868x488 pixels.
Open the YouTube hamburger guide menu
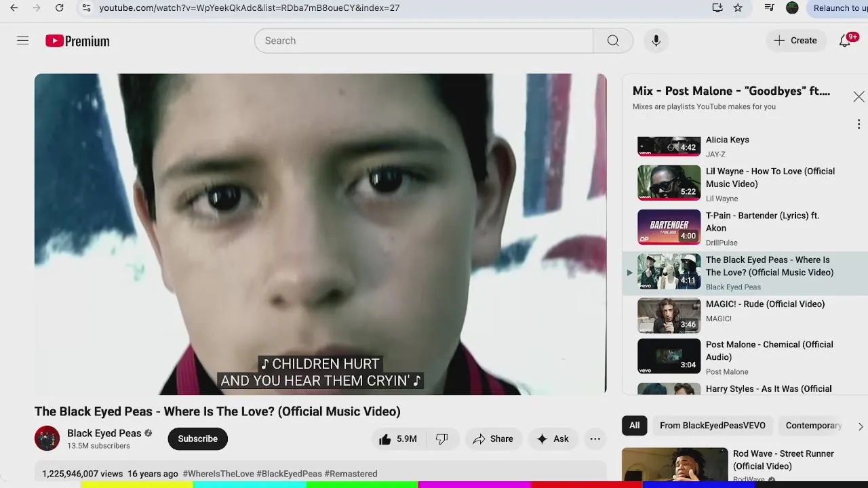point(23,41)
